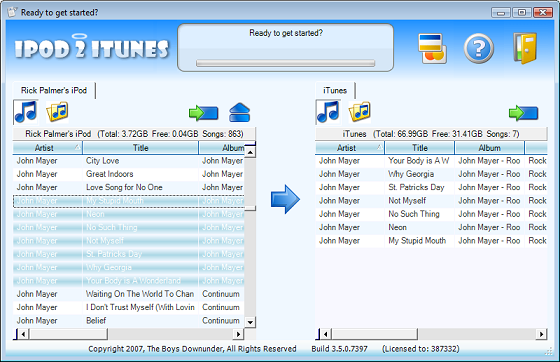
Task: Sort iPod list by Title column
Action: click(x=141, y=148)
